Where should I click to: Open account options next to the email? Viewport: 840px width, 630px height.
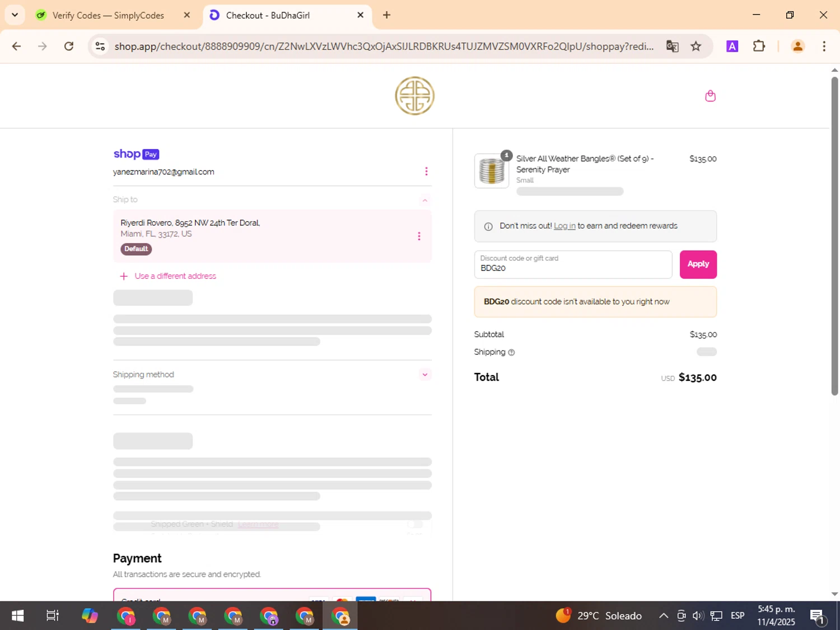tap(426, 171)
